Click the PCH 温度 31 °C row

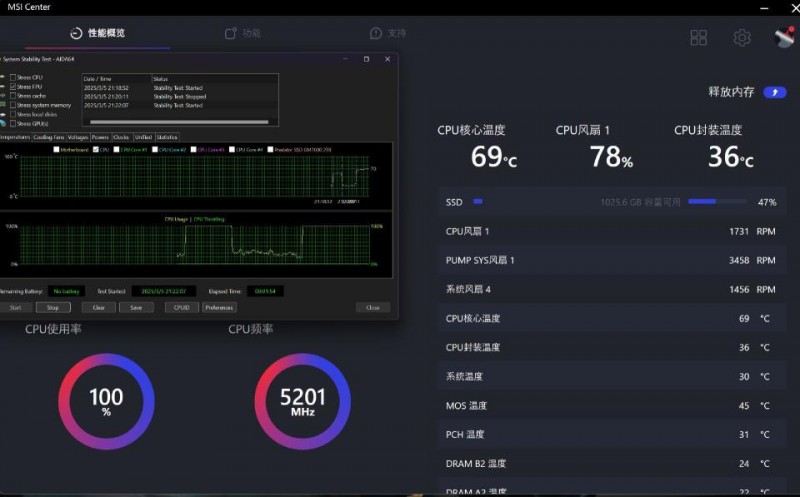point(611,435)
